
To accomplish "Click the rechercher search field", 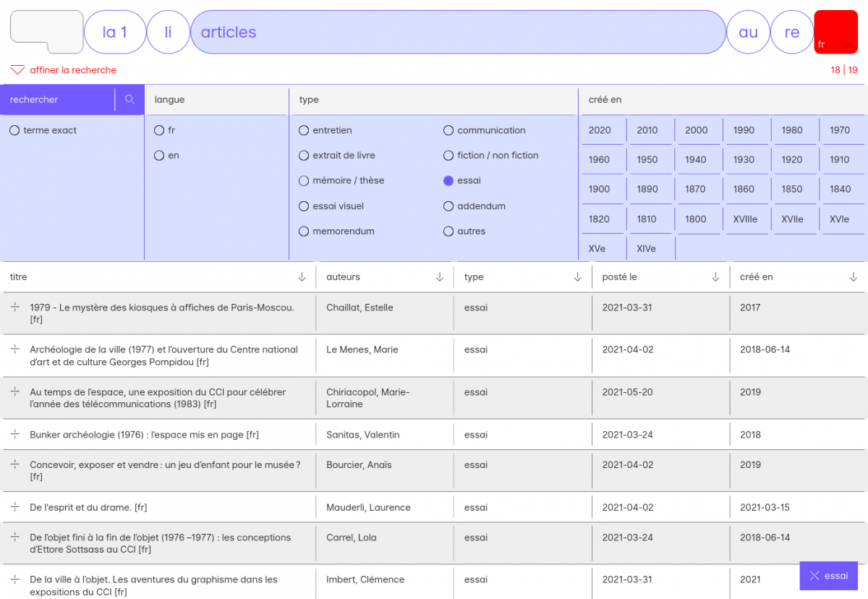I will 59,100.
